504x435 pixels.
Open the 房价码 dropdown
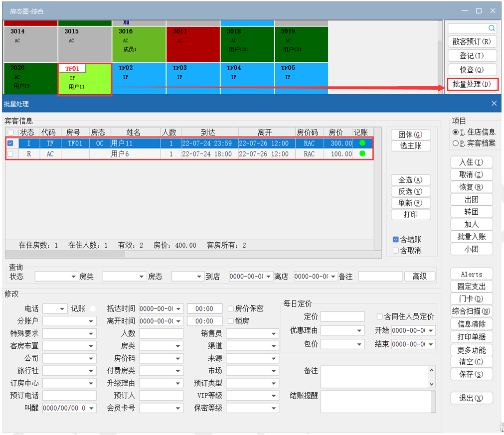point(178,358)
